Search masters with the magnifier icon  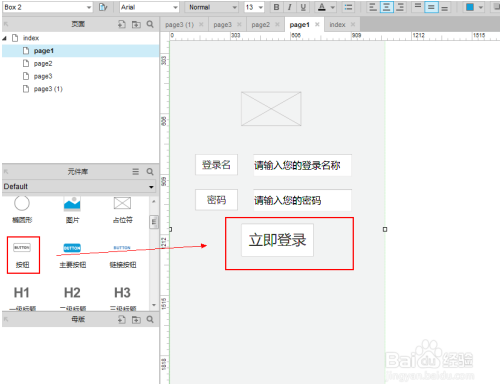click(x=150, y=319)
